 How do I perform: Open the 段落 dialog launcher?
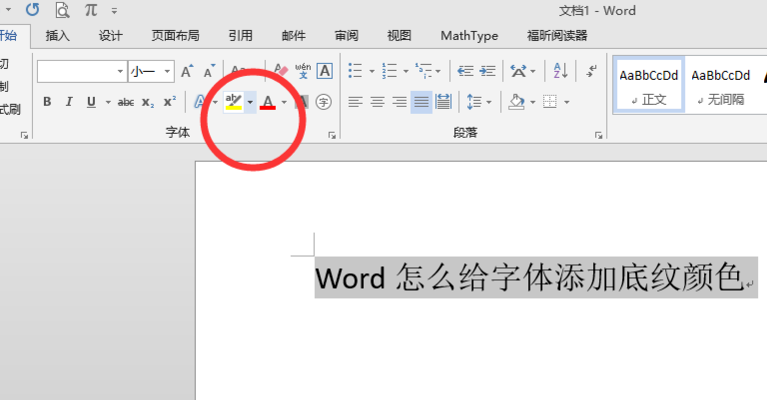pos(599,135)
